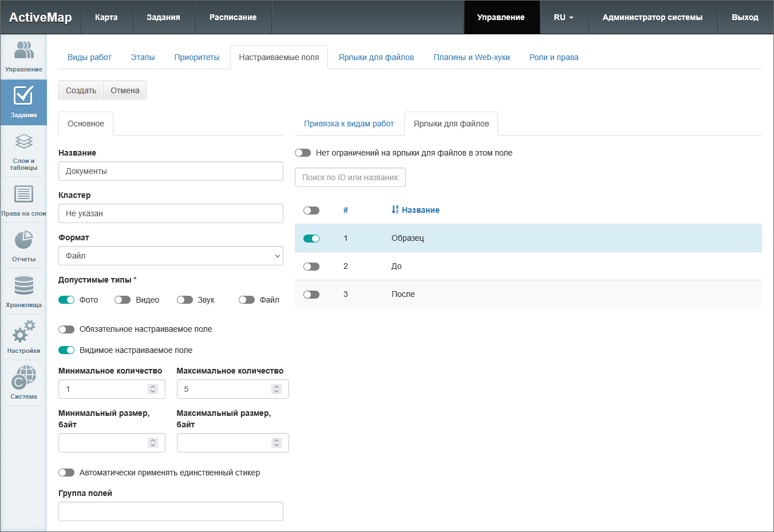This screenshot has height=532, width=774.
Task: Sort the list by Название column
Action: tap(420, 210)
